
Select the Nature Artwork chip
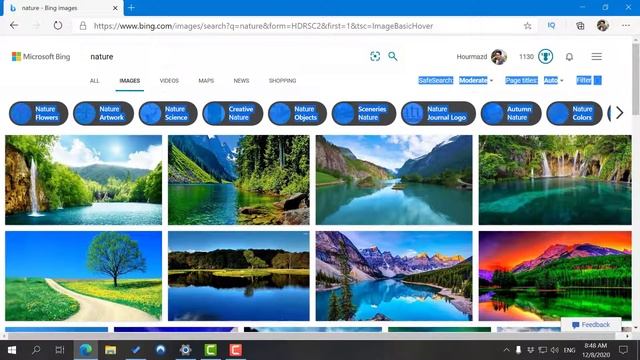pyautogui.click(x=103, y=113)
